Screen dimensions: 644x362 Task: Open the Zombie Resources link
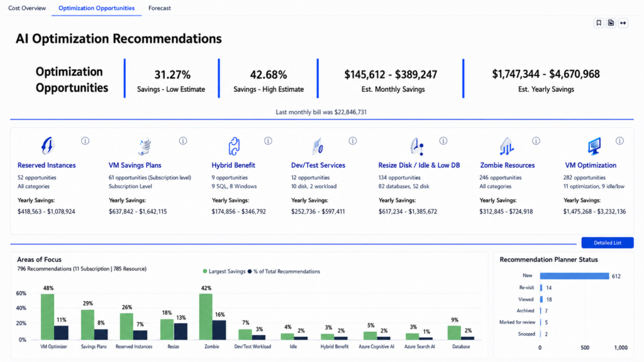point(508,165)
